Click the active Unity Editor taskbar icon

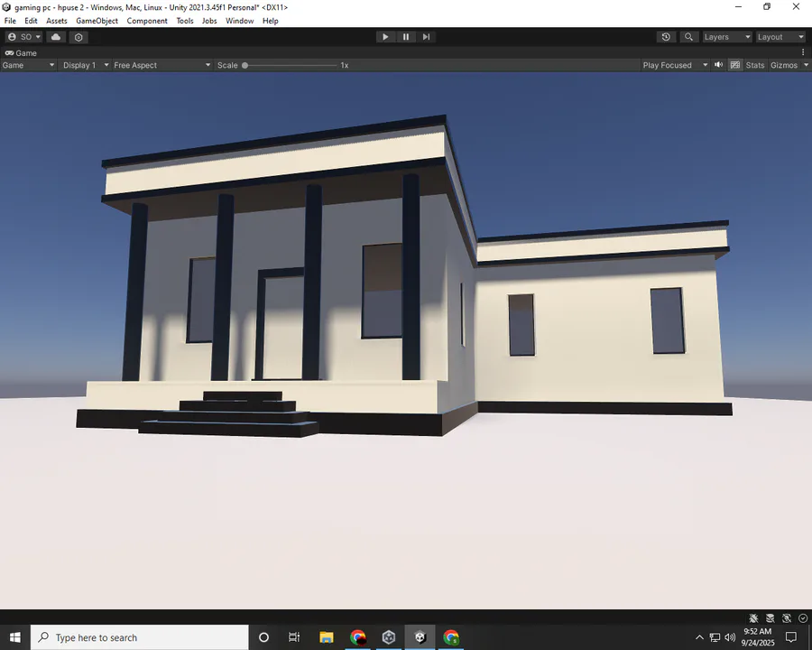coord(420,637)
